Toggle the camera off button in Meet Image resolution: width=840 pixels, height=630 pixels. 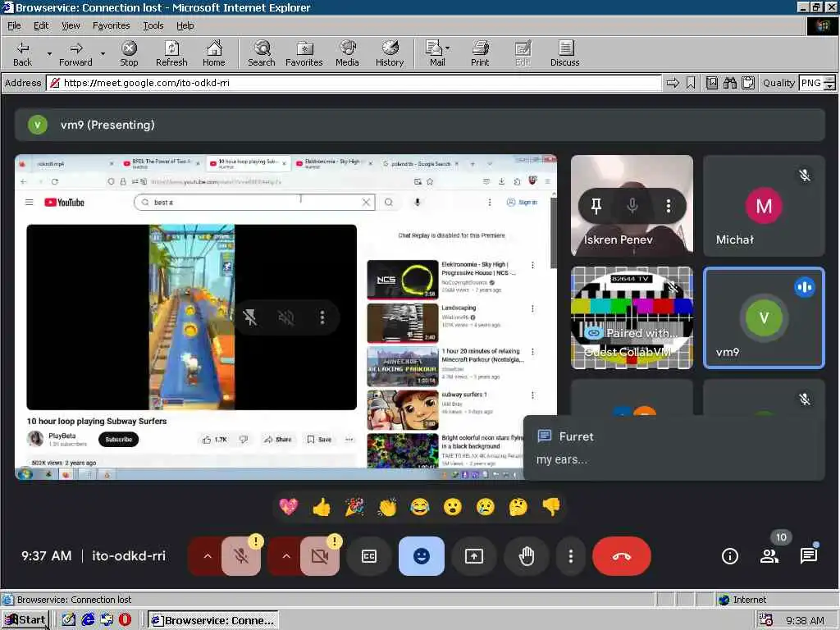click(x=320, y=556)
